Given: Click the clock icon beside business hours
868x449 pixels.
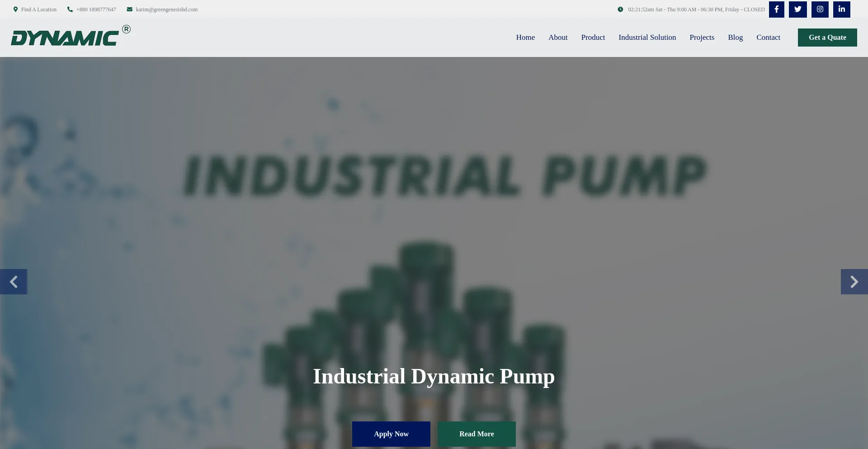Looking at the screenshot, I should [620, 9].
